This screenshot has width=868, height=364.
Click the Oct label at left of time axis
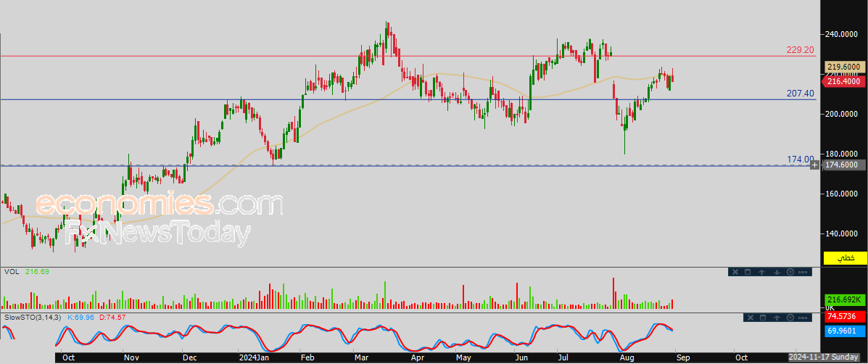coord(69,358)
